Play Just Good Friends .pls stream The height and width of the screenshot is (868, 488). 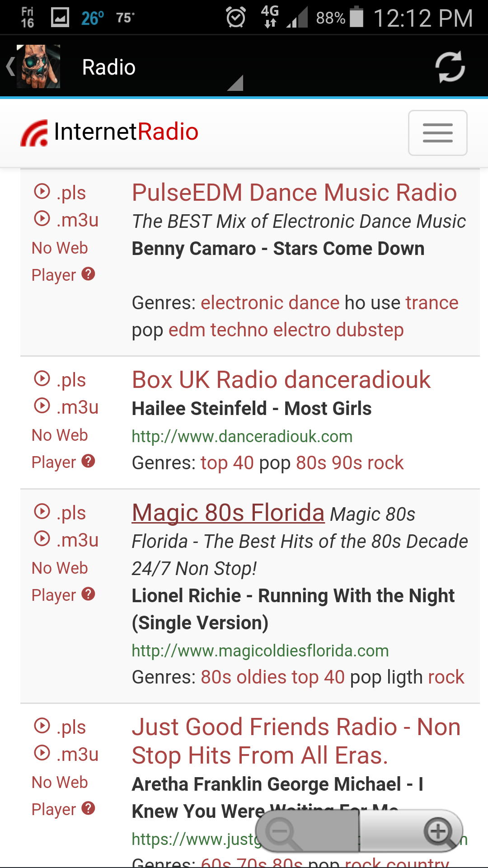[60, 727]
